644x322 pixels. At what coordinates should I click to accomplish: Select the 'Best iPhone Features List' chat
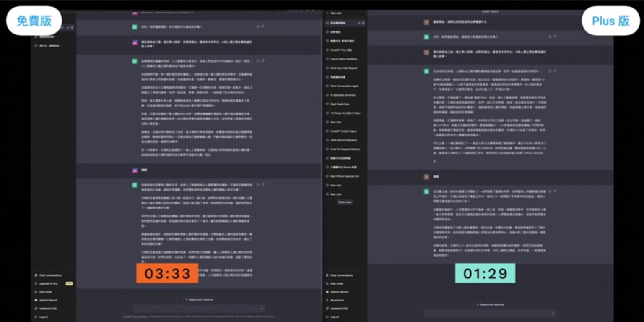point(345,176)
